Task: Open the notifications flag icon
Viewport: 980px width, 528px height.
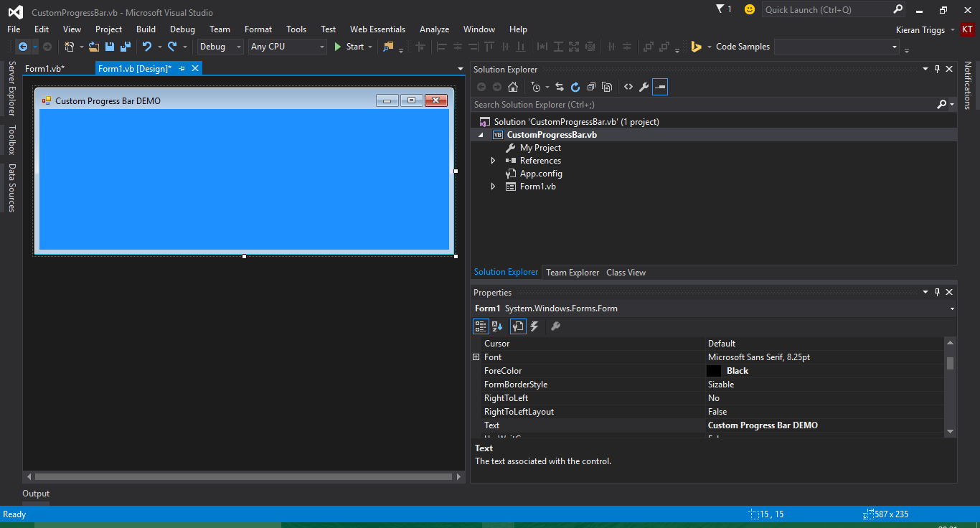Action: point(720,9)
